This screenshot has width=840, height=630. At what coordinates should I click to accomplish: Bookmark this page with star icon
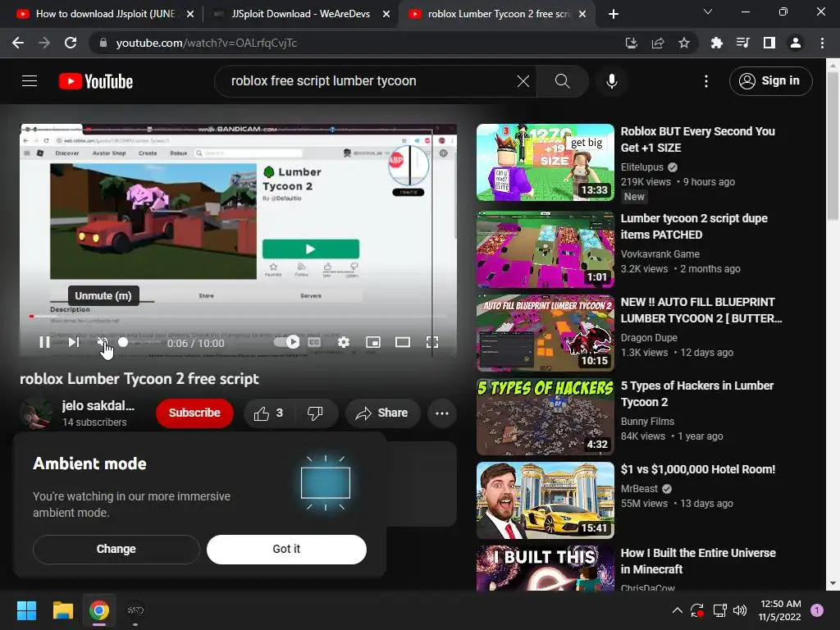pyautogui.click(x=684, y=43)
